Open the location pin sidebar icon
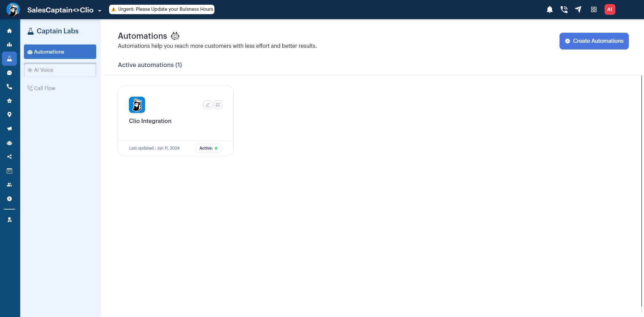This screenshot has width=644, height=317. coord(9,115)
